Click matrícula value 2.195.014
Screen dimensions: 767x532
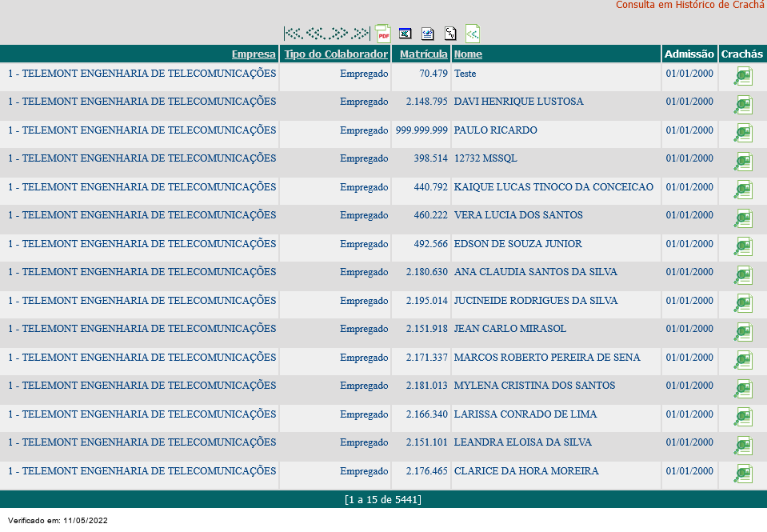coord(426,301)
